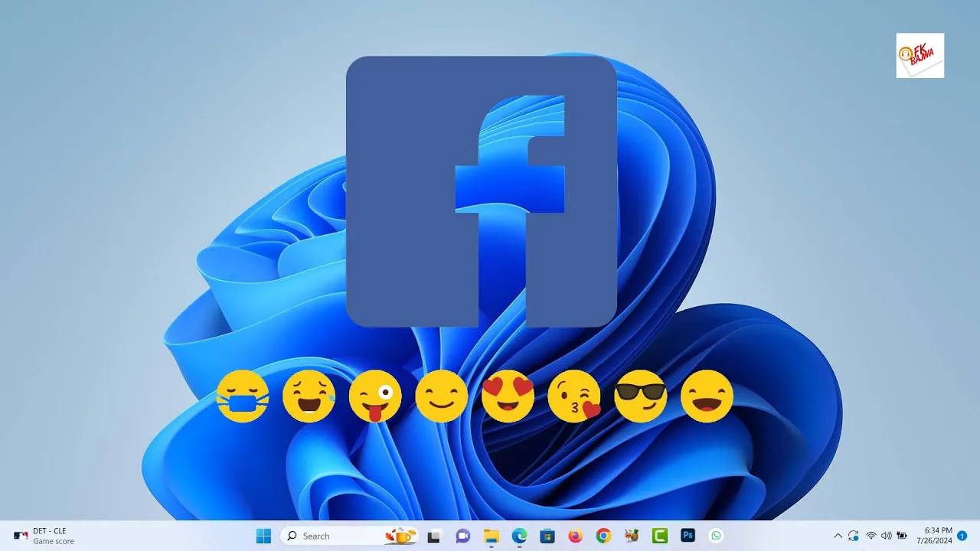Viewport: 980px width, 551px height.
Task: Open Camtasia from the taskbar
Action: (x=660, y=536)
